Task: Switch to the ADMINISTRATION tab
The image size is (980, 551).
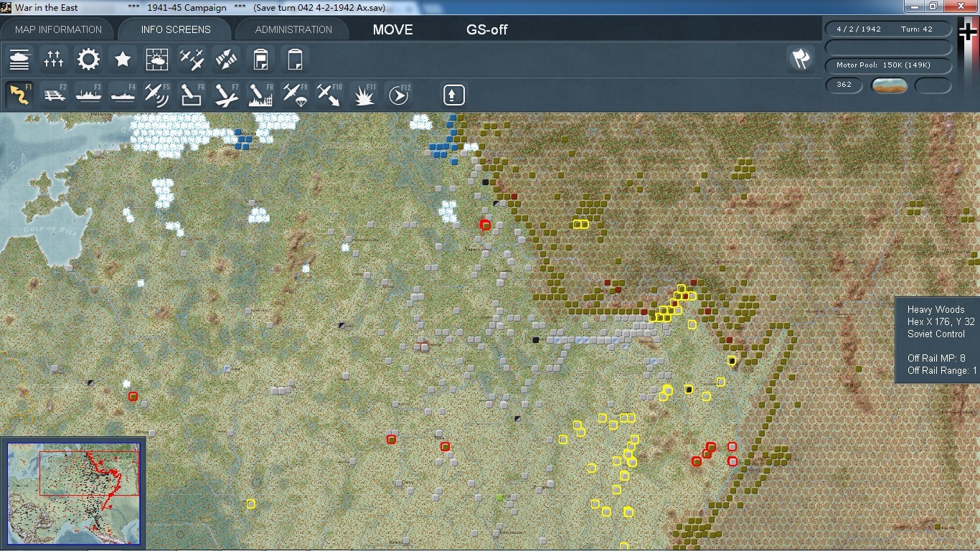Action: (293, 29)
